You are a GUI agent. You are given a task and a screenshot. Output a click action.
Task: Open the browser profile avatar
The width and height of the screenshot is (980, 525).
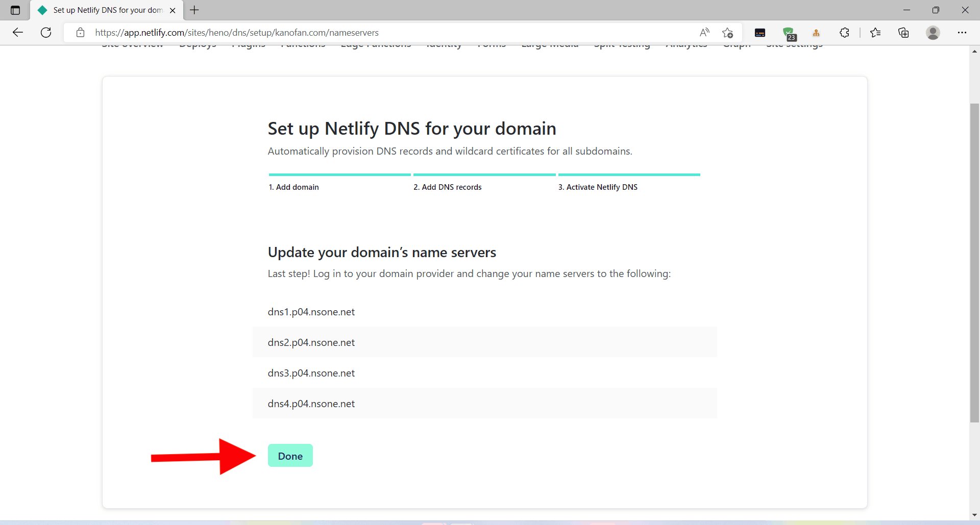[933, 32]
